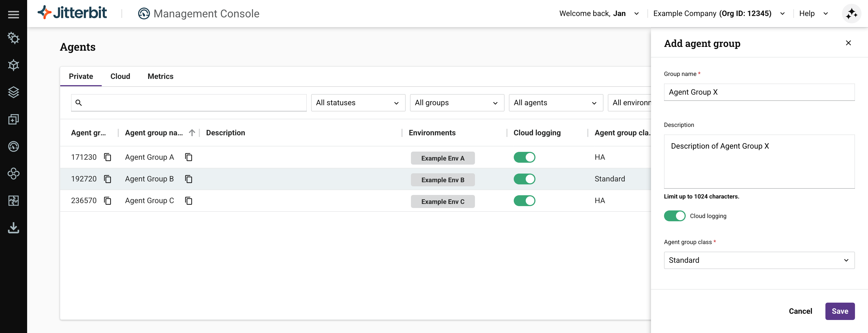Save the new agent group
This screenshot has width=868, height=333.
pos(839,311)
